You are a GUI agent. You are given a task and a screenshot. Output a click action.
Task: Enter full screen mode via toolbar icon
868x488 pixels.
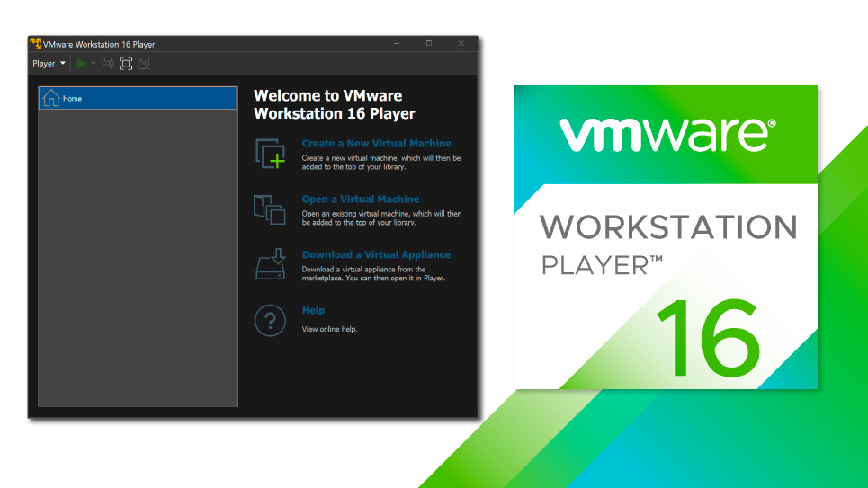[x=126, y=64]
